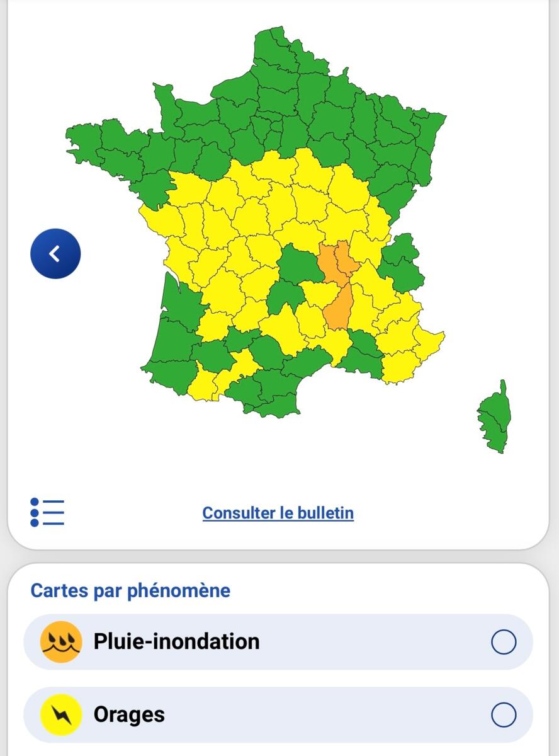Tap the Orages label text
This screenshot has width=559, height=756.
(x=129, y=714)
